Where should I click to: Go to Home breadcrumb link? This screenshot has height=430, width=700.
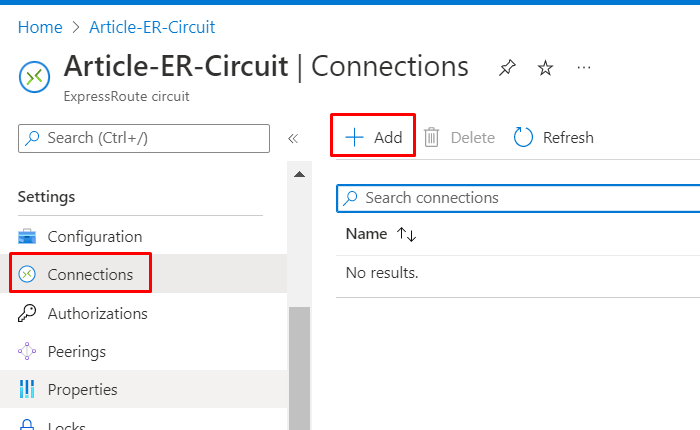point(39,27)
